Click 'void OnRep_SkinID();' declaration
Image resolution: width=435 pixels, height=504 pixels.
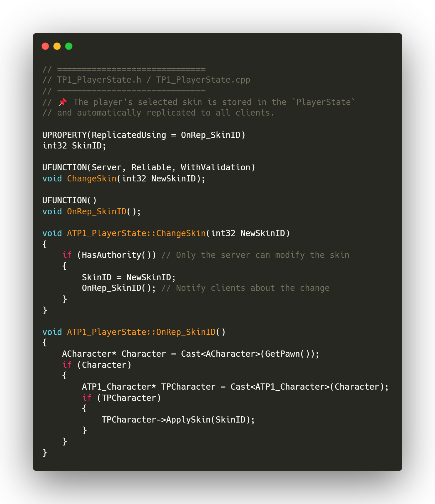92,212
